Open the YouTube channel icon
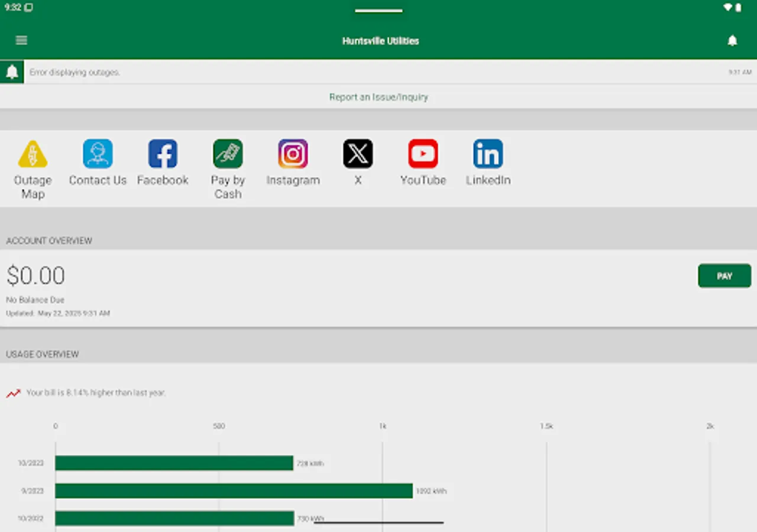The width and height of the screenshot is (757, 532). [x=423, y=154]
